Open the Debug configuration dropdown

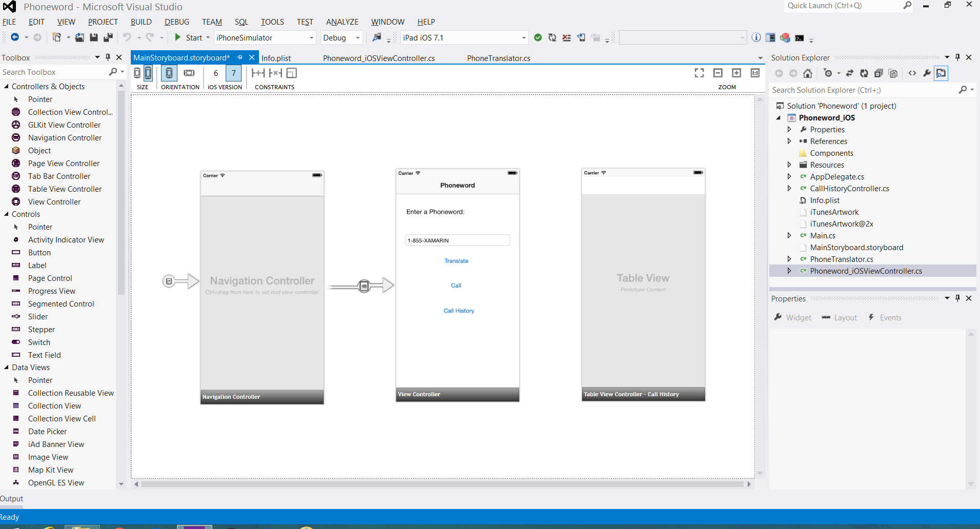[357, 38]
